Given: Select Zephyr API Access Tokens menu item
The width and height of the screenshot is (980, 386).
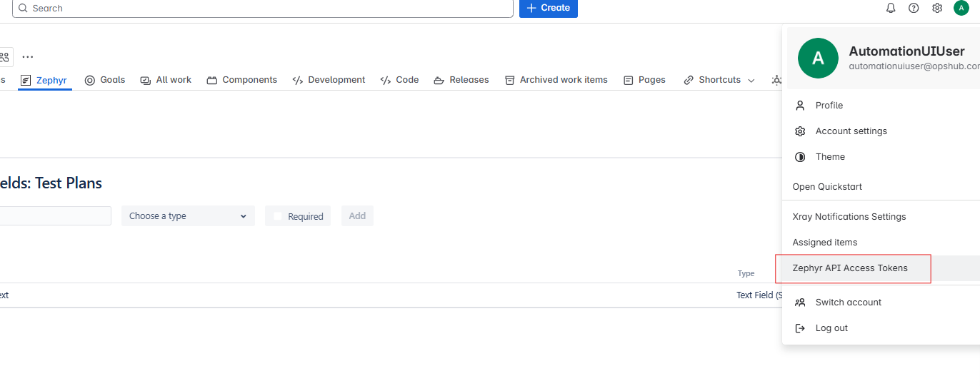Looking at the screenshot, I should pyautogui.click(x=850, y=268).
